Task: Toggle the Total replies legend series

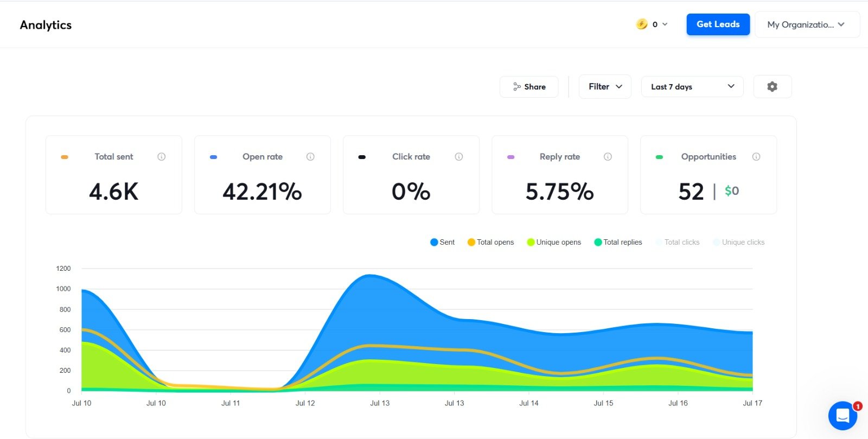Action: coord(618,243)
